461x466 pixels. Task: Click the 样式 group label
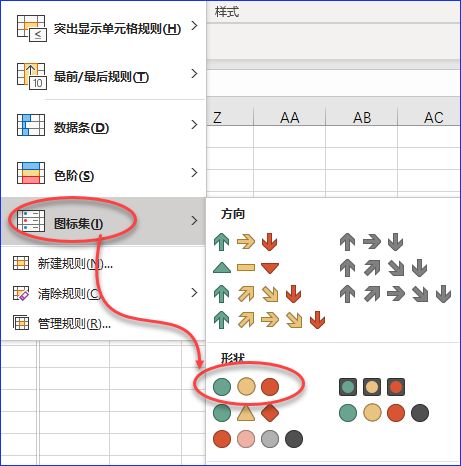227,12
